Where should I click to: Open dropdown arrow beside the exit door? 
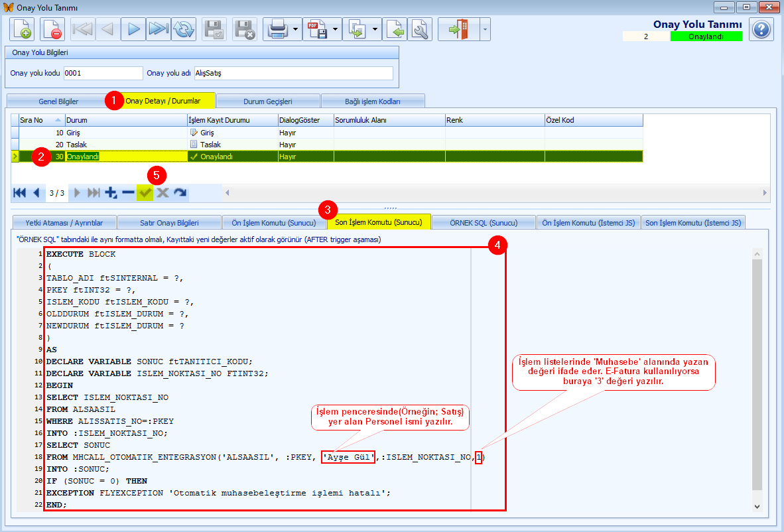point(485,29)
